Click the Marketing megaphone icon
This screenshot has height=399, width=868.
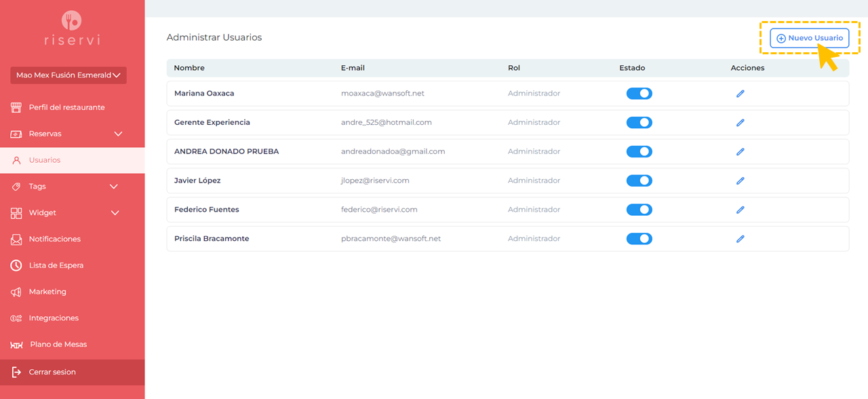(16, 292)
